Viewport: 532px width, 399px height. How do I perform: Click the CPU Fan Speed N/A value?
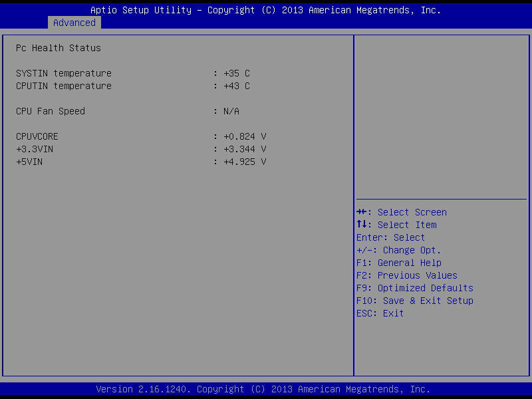[231, 111]
